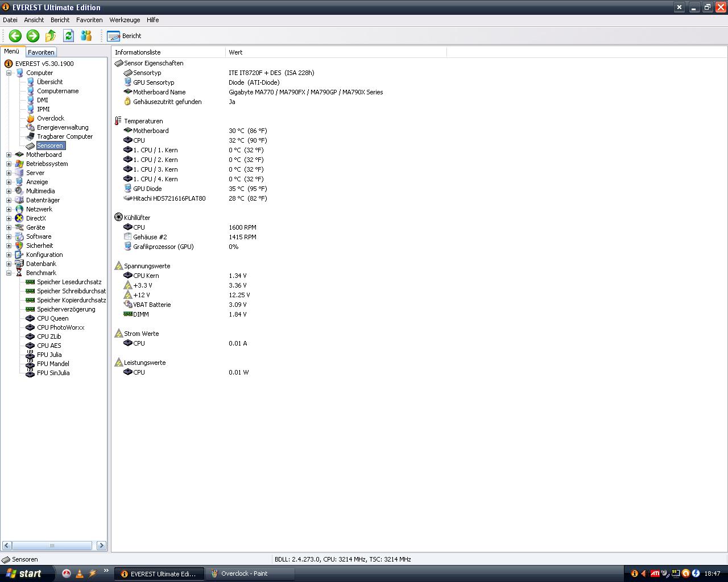Expand the Betriebssystem tree node
The height and width of the screenshot is (582, 728).
(9, 164)
